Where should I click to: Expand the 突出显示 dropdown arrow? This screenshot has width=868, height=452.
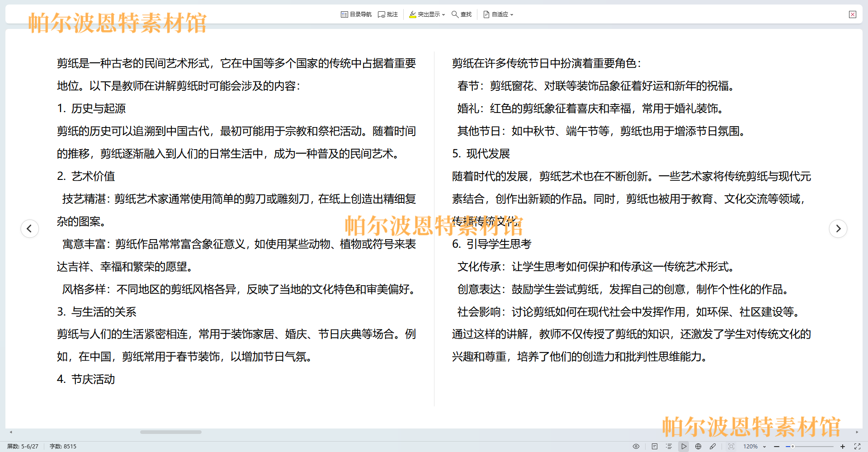click(443, 14)
